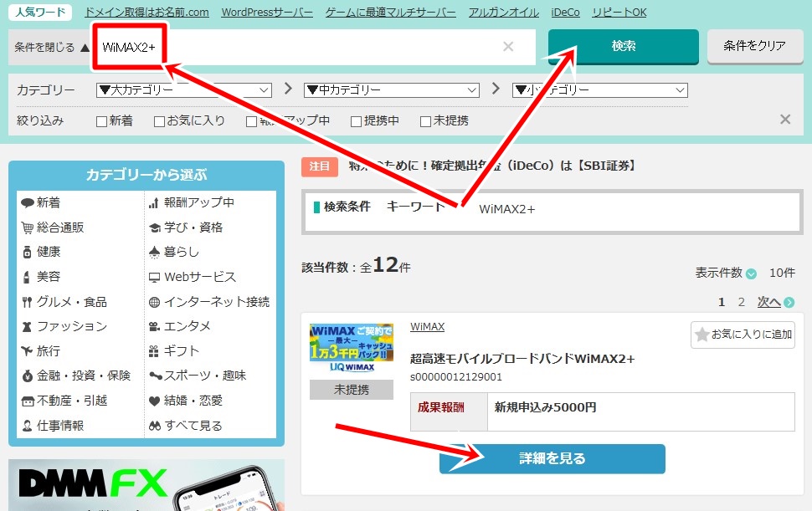Check the 新着 filter checkbox
This screenshot has width=812, height=511.
tap(101, 121)
